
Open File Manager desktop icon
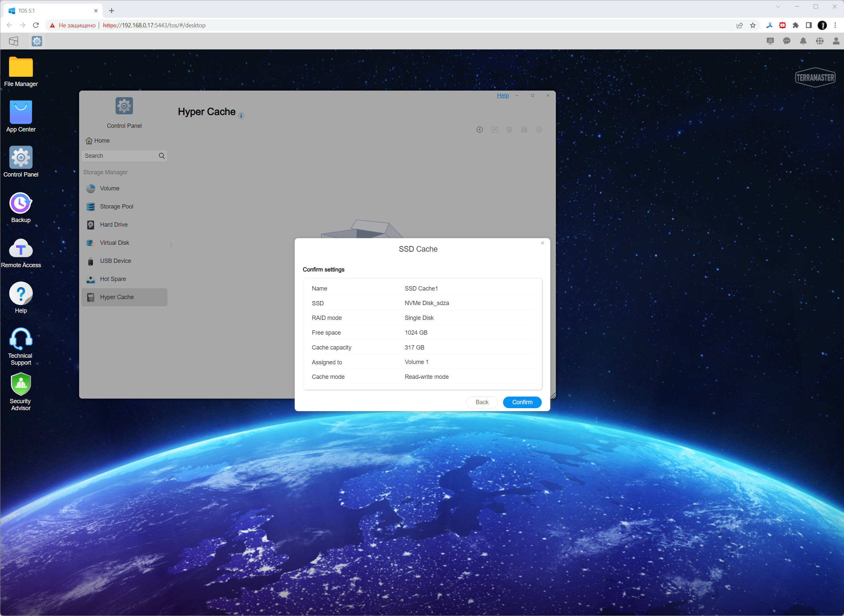click(21, 68)
